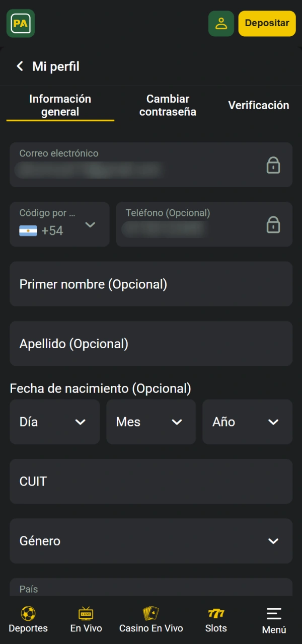Open the Día dropdown
Screen dimensions: 302x644
54,422
